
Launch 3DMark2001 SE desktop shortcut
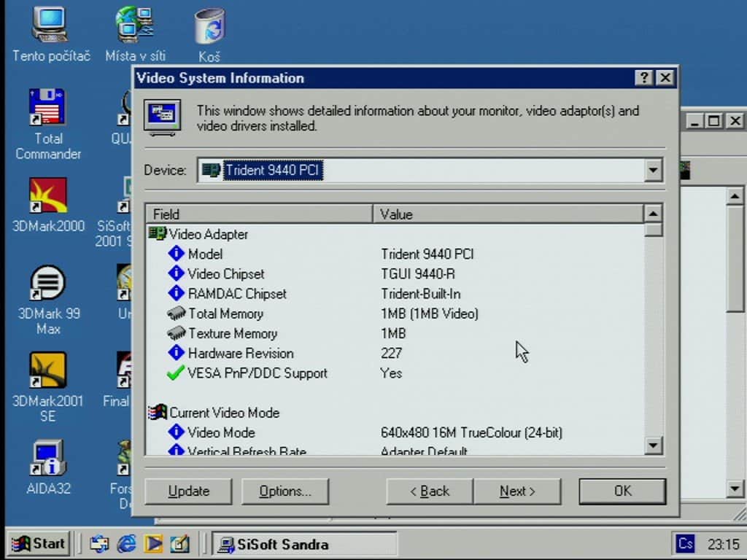pos(47,386)
